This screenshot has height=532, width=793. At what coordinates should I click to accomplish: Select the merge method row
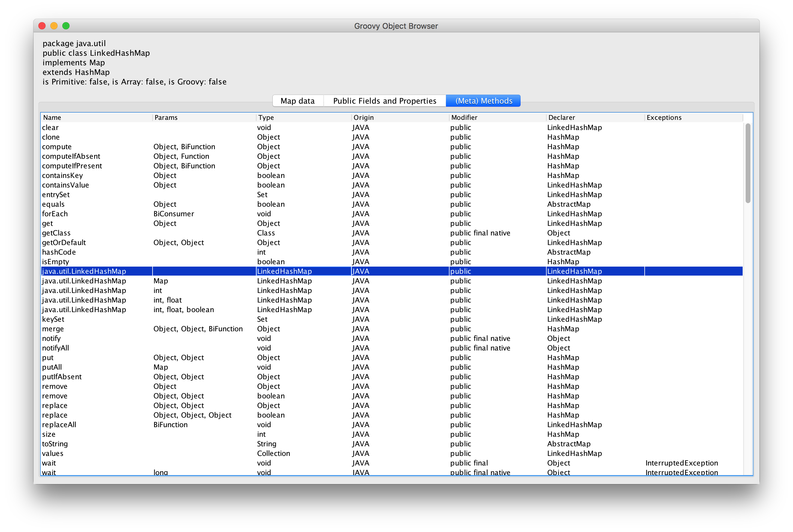tap(53, 329)
